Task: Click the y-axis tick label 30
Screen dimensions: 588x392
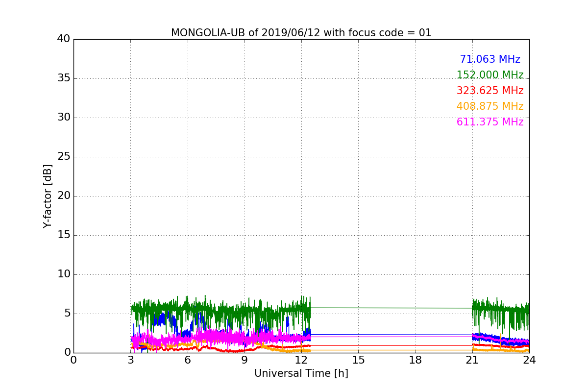Action: 64,118
